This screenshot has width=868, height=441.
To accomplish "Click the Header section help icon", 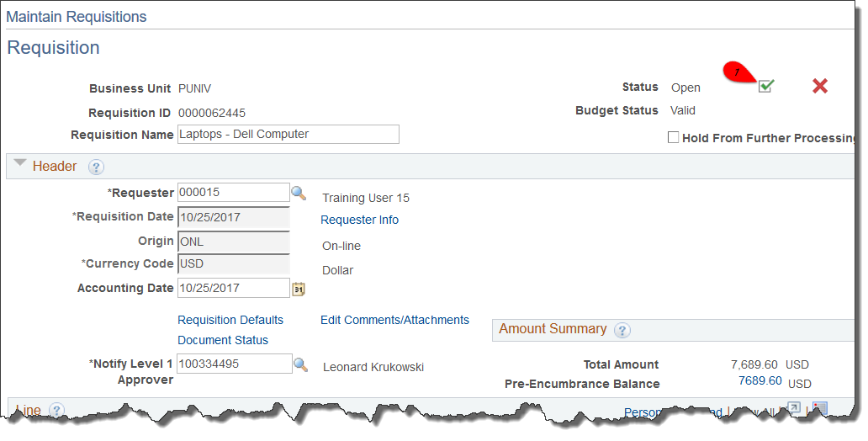I will click(96, 167).
